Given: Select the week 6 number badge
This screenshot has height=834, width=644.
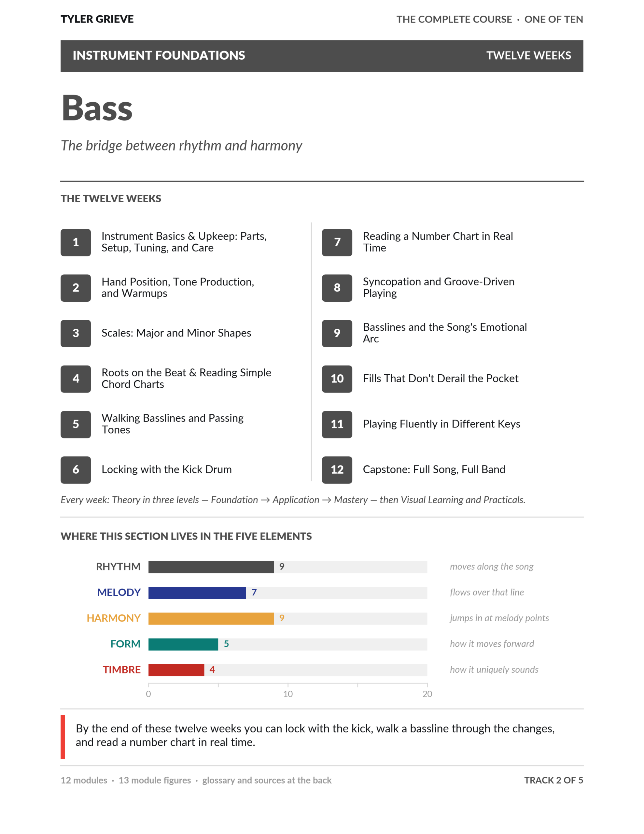Looking at the screenshot, I should 76,470.
